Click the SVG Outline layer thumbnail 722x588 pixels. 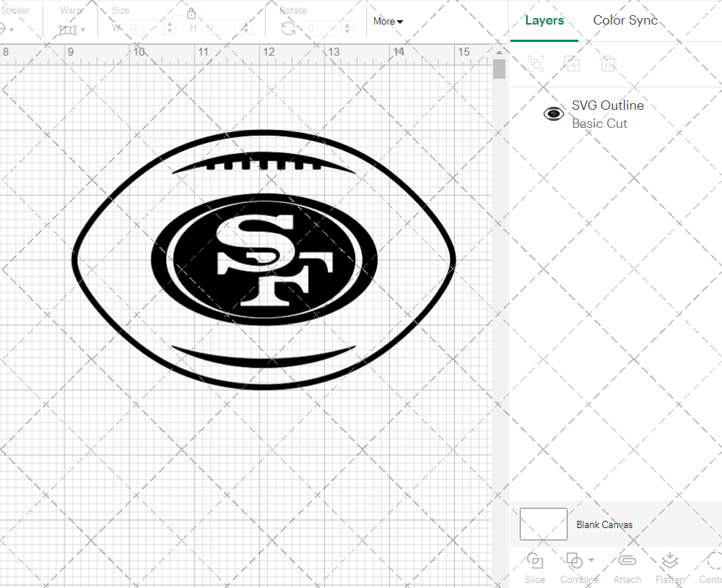[554, 113]
